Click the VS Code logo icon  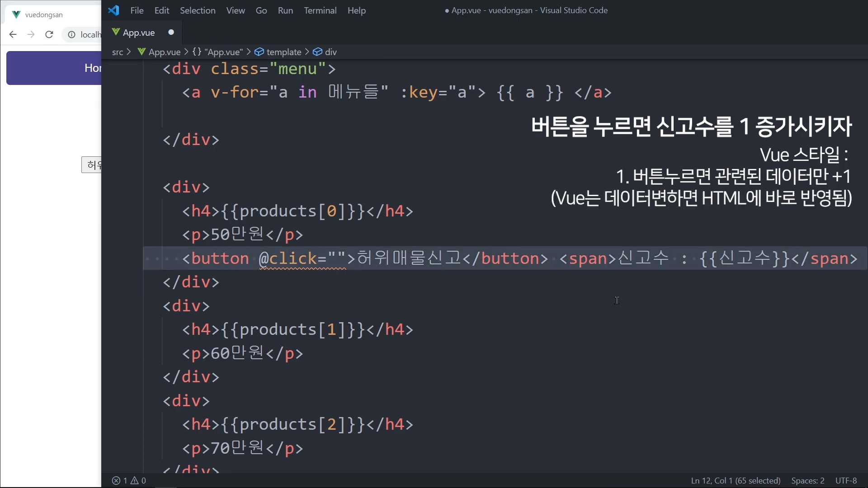(x=113, y=10)
